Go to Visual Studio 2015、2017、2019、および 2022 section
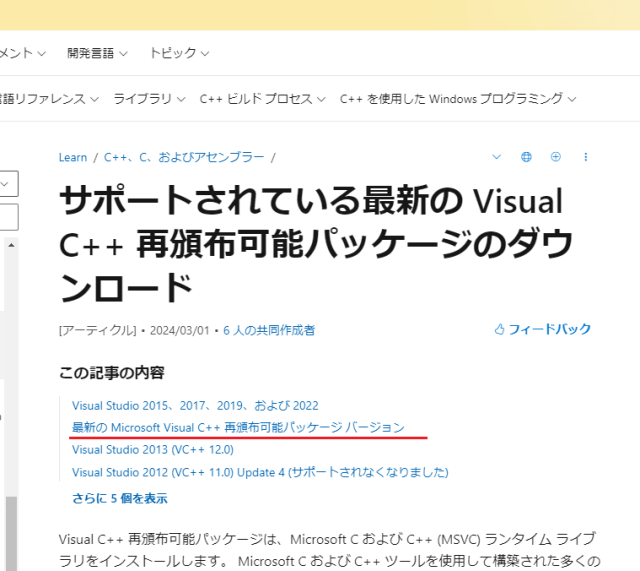 click(x=195, y=406)
